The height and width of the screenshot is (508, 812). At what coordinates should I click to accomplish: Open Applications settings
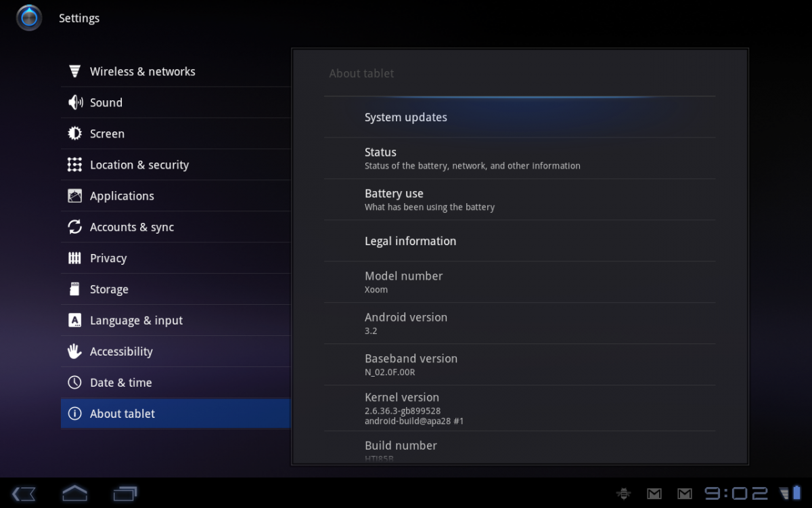point(176,196)
